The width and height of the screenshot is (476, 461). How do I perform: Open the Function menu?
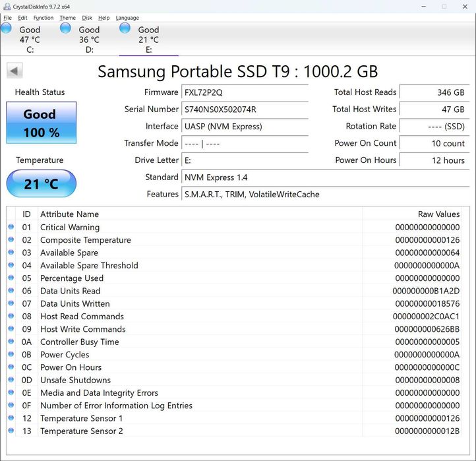click(x=44, y=18)
